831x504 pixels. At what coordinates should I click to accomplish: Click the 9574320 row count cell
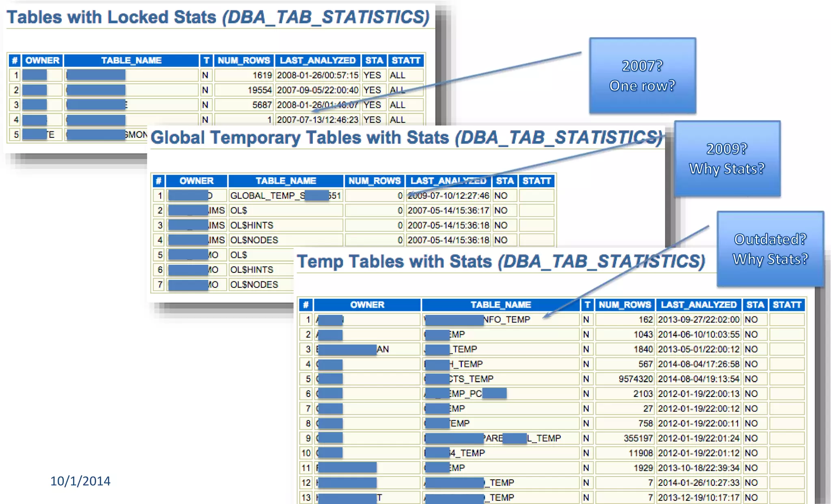635,379
